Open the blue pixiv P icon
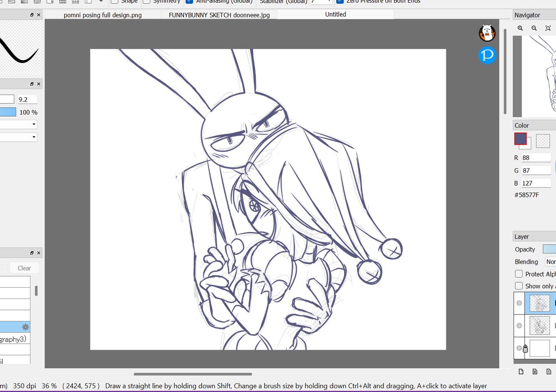 click(487, 55)
